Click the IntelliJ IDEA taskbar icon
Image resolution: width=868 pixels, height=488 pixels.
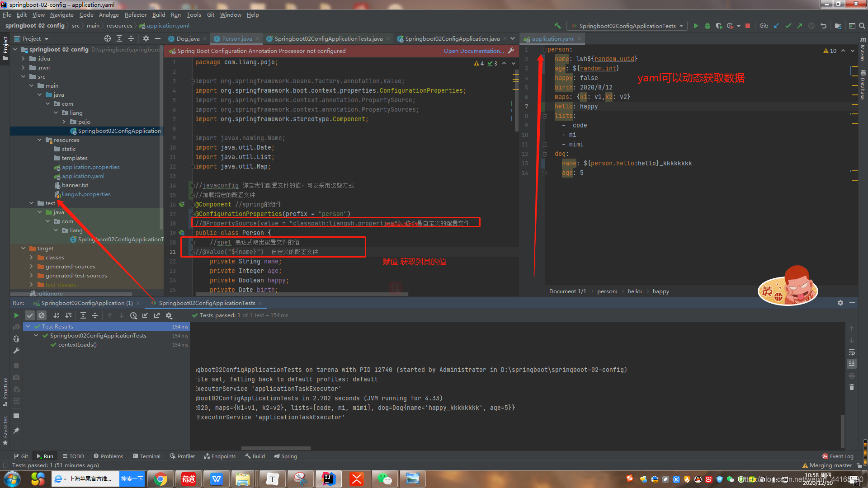329,479
